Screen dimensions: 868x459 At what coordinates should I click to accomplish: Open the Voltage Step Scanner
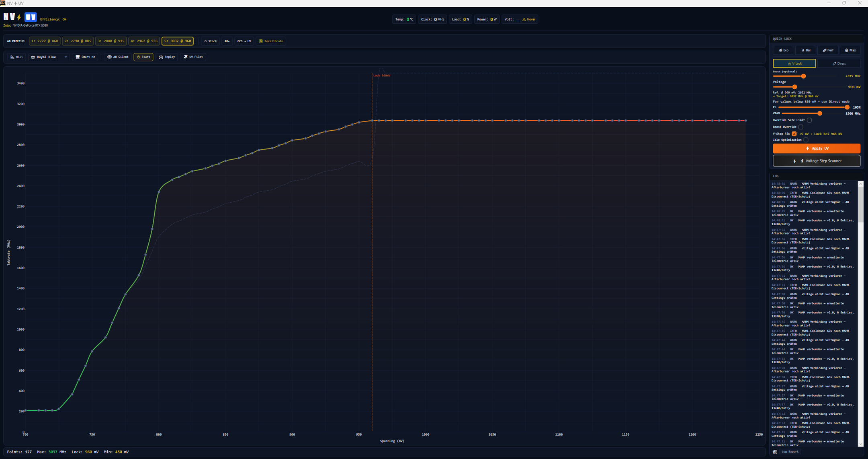817,161
